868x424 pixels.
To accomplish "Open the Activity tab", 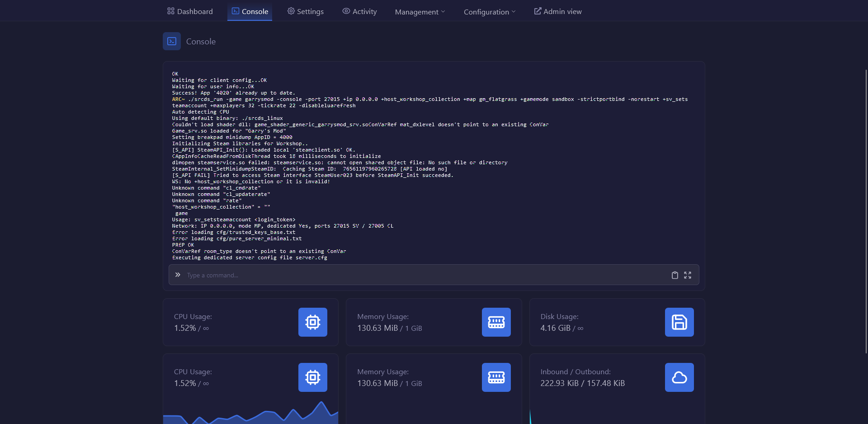I will tap(359, 11).
